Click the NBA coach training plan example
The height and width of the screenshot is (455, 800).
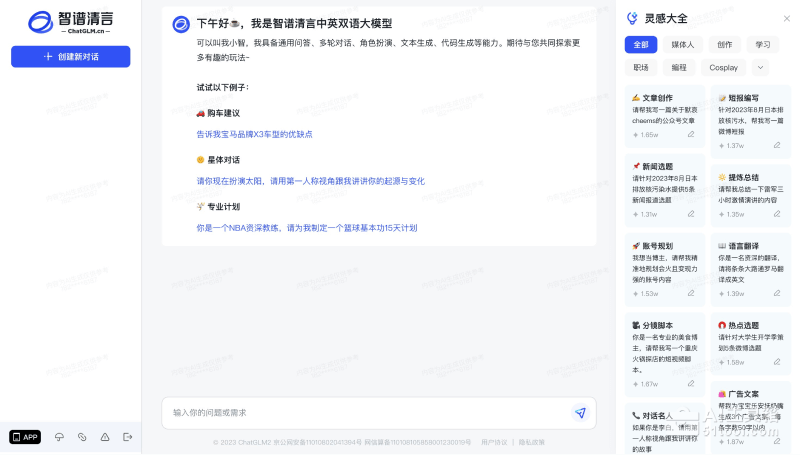(x=306, y=228)
